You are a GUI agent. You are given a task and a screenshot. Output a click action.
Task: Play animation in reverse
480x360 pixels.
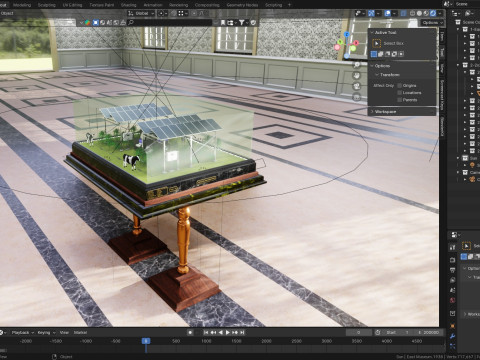click(220, 332)
